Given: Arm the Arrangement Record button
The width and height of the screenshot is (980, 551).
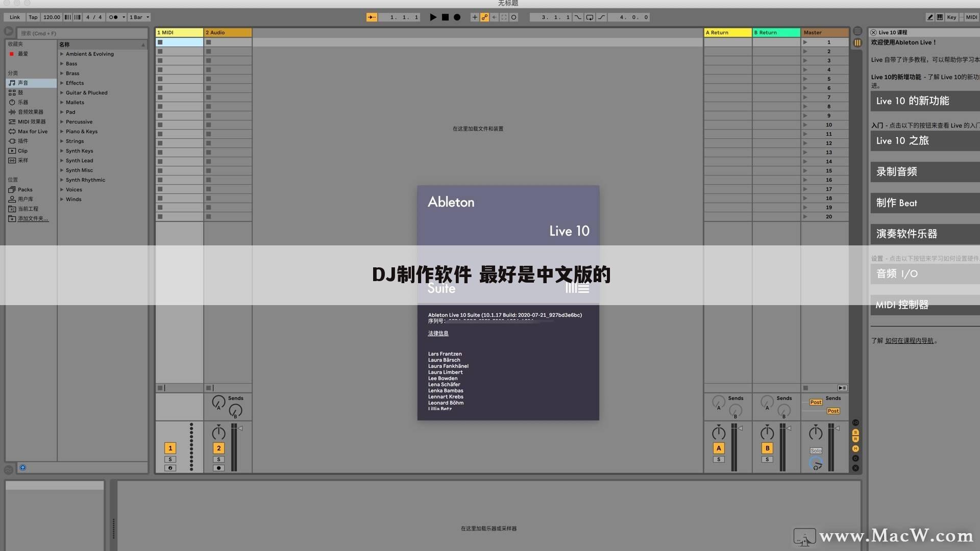Looking at the screenshot, I should coord(457,17).
